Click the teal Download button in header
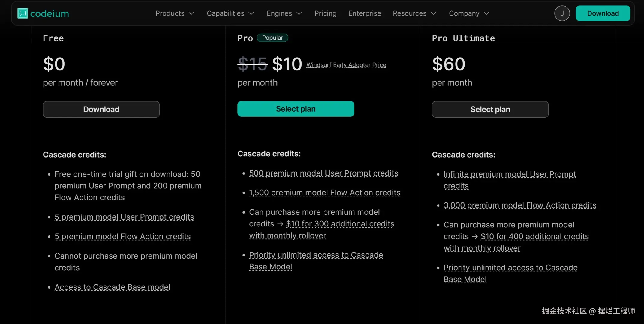The height and width of the screenshot is (324, 644). (x=603, y=13)
